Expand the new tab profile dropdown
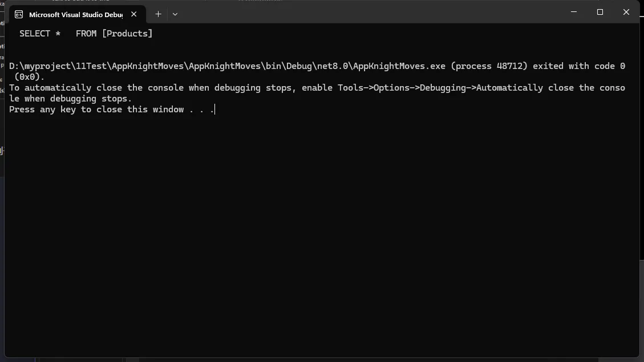 pyautogui.click(x=175, y=14)
